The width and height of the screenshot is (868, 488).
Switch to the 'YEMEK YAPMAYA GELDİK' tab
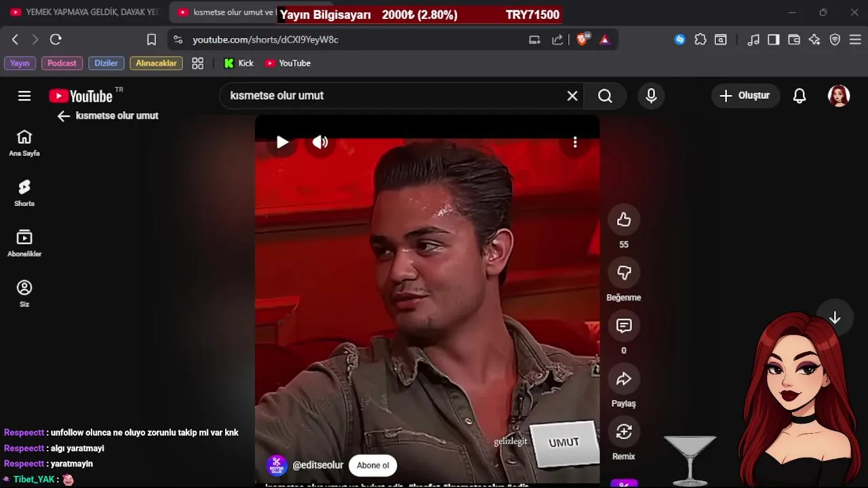point(84,12)
